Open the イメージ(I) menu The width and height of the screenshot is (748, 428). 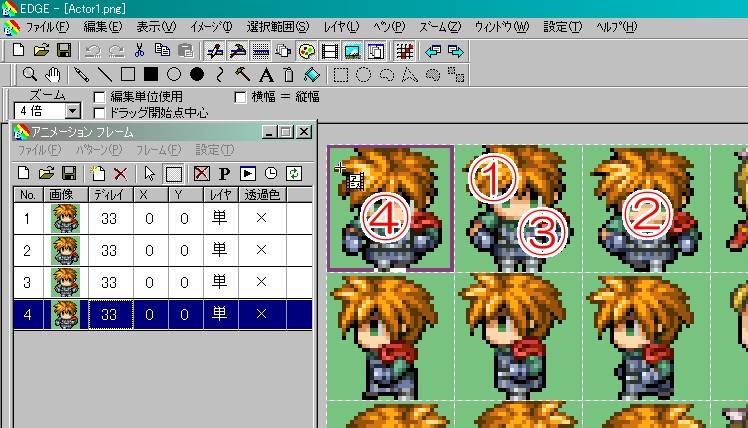(211, 27)
